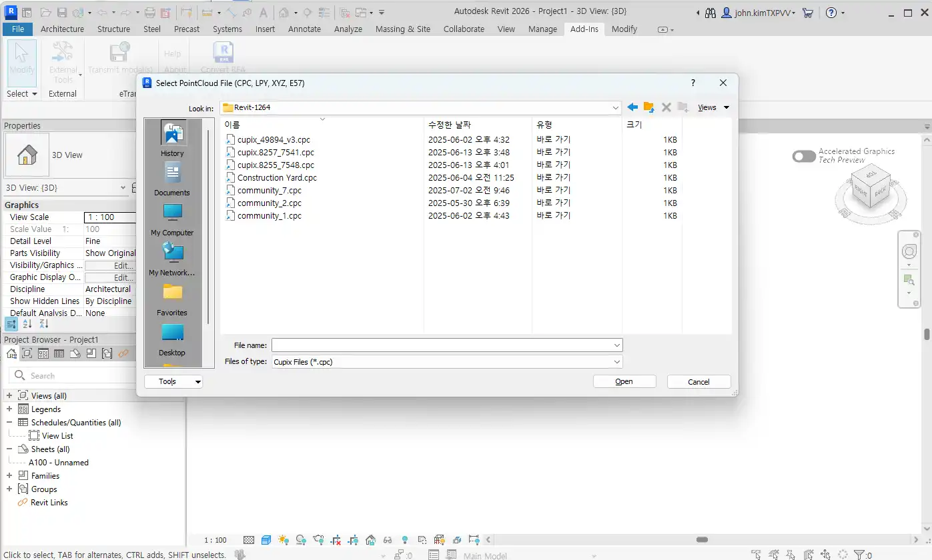Open the Files of type dropdown
Screen dimensions: 932x560
point(616,362)
